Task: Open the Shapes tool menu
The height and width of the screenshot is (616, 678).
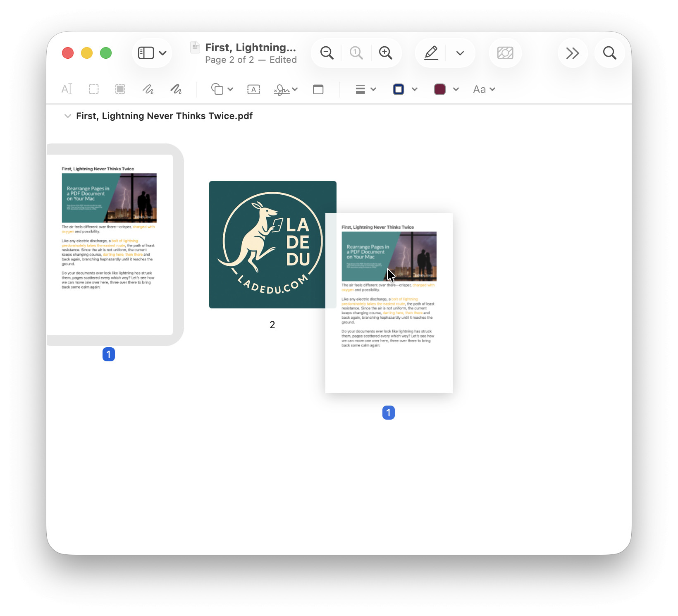Action: point(222,89)
